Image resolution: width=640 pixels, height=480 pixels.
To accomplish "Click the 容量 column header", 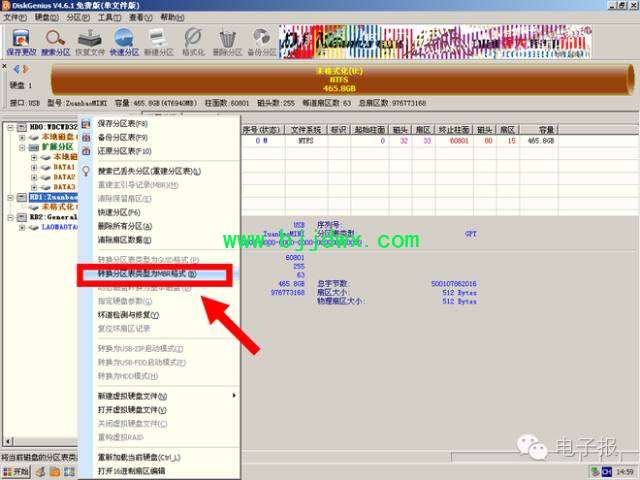I will (x=539, y=130).
